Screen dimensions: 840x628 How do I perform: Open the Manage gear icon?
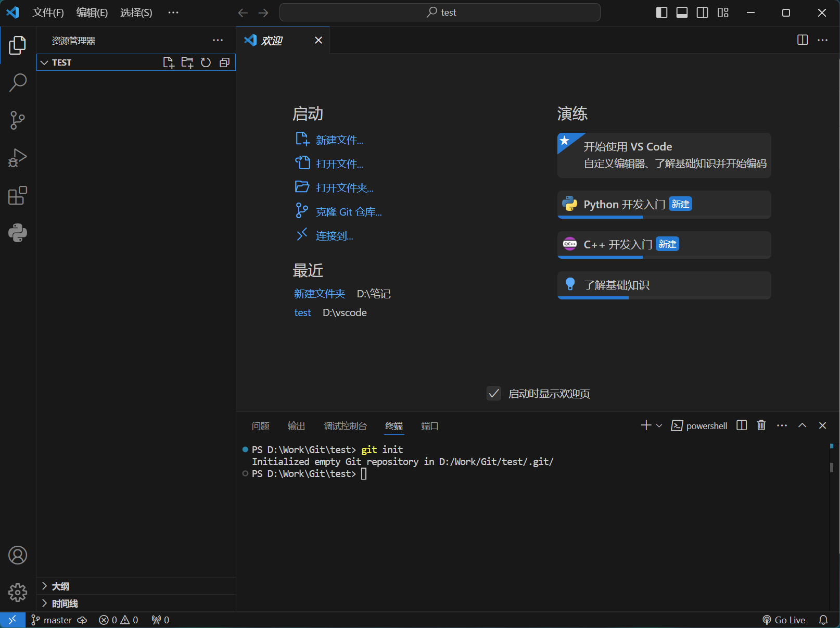pos(18,593)
